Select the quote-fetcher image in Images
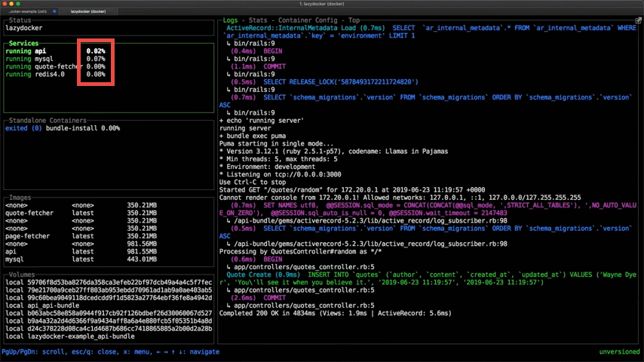This screenshot has height=362, width=644. click(30, 213)
